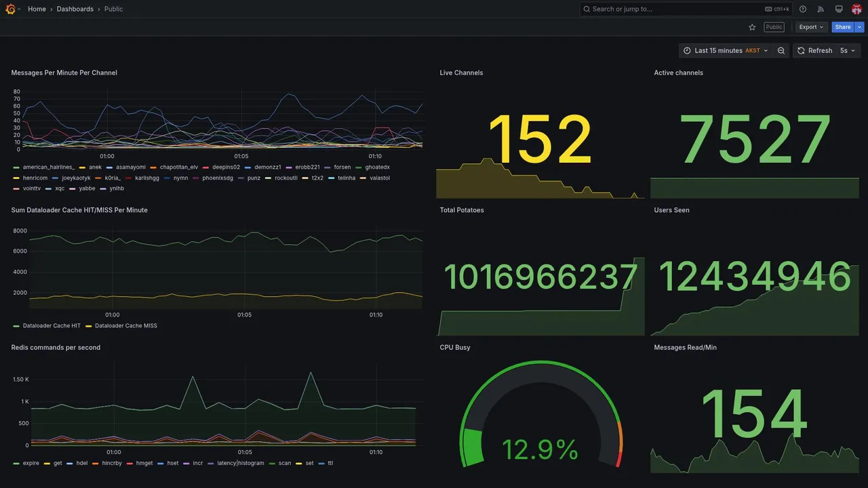Open the help question-mark icon
868x488 pixels.
pos(803,9)
